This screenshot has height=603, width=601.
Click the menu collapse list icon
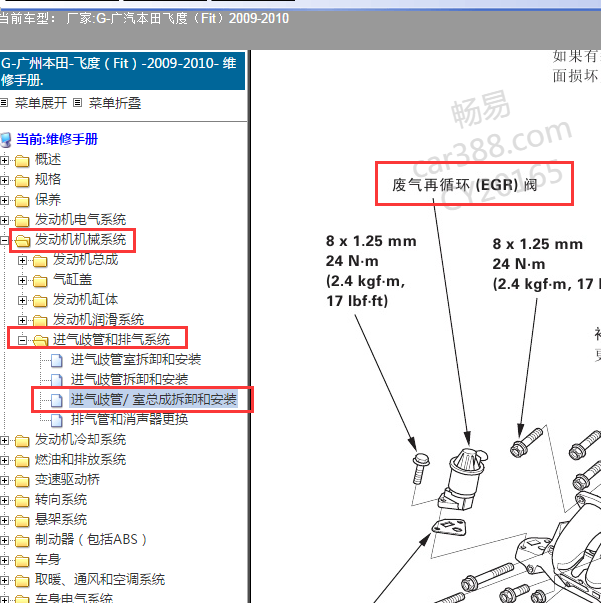[x=78, y=103]
